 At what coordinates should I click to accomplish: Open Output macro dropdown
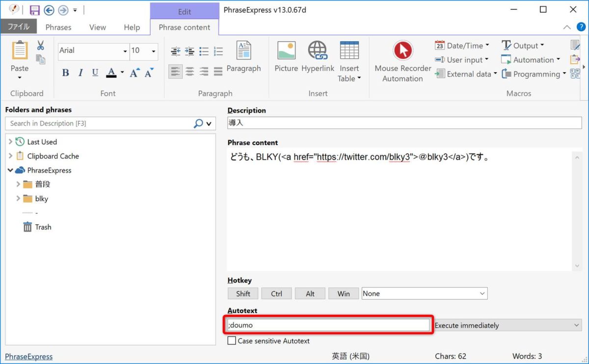point(522,46)
